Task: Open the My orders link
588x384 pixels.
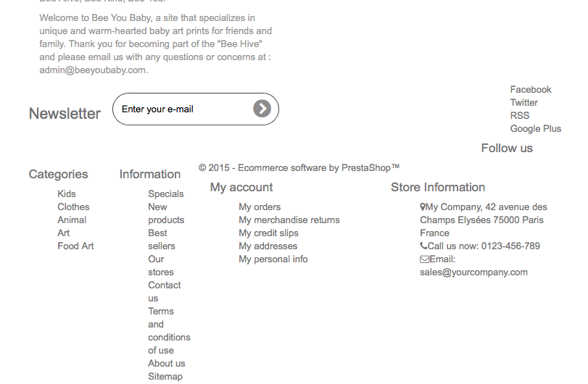Action: click(x=260, y=207)
